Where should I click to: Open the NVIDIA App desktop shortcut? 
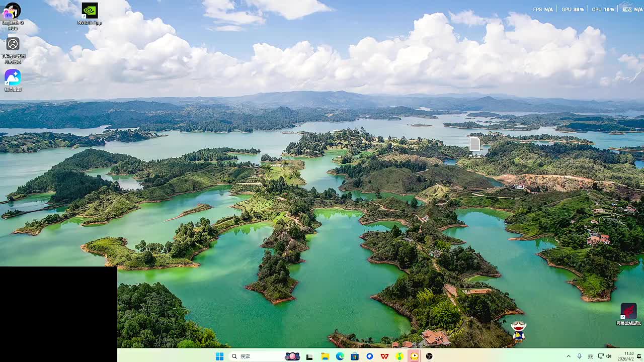(x=90, y=11)
